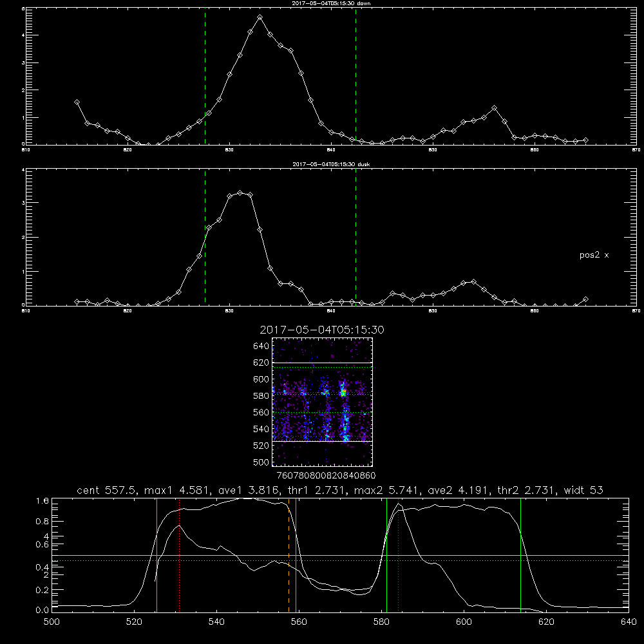This screenshot has height=644, width=644.
Task: Click the green vertical line near 525 in bottom plot
Action: [157, 555]
